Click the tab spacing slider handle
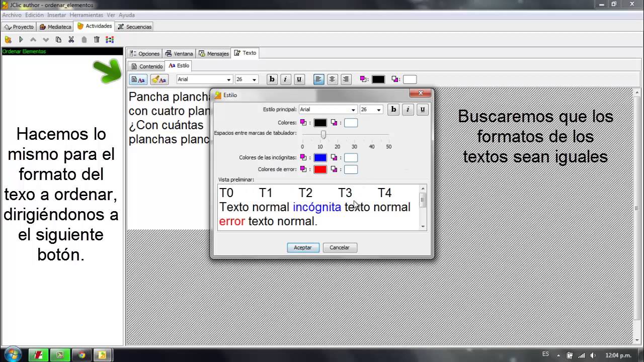644x362 pixels. pos(324,134)
